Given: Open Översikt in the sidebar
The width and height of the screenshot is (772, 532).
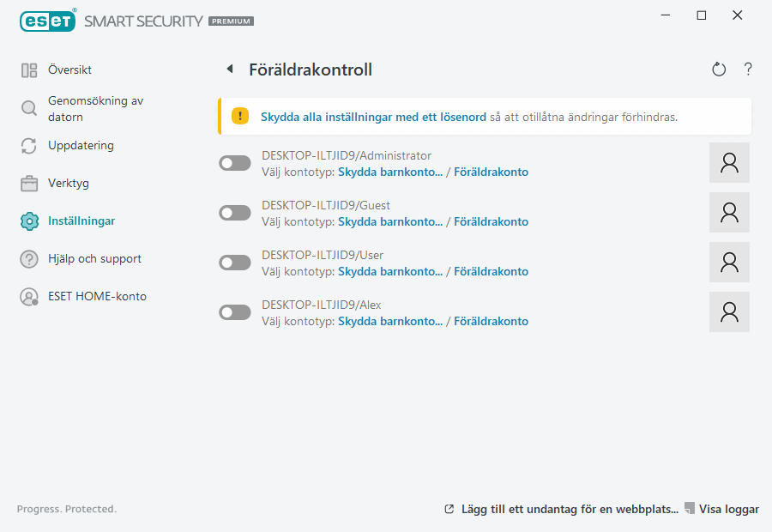Looking at the screenshot, I should click(69, 70).
